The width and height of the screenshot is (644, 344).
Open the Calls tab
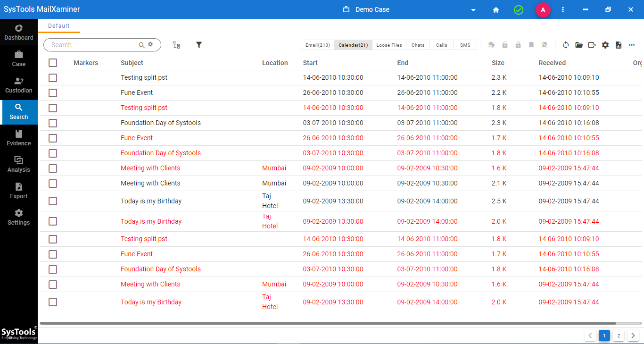(441, 45)
